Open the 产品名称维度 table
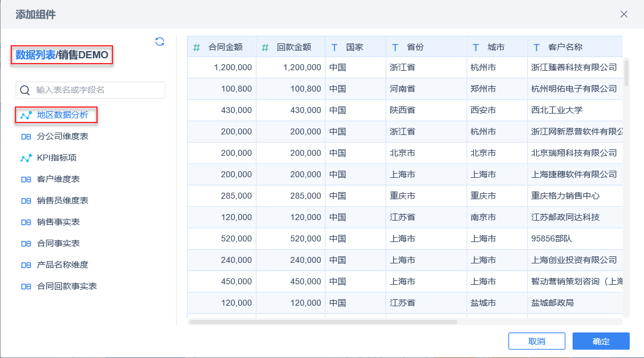 coord(62,265)
